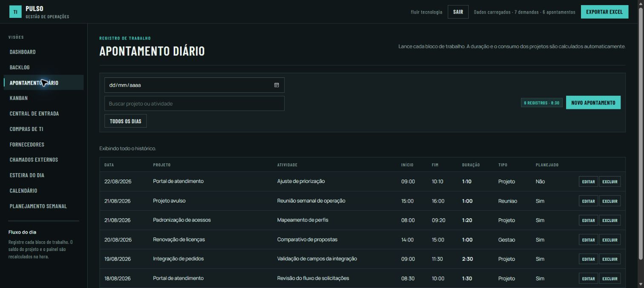Edit the Validação de campos da integração entry
The width and height of the screenshot is (644, 288).
click(x=588, y=259)
